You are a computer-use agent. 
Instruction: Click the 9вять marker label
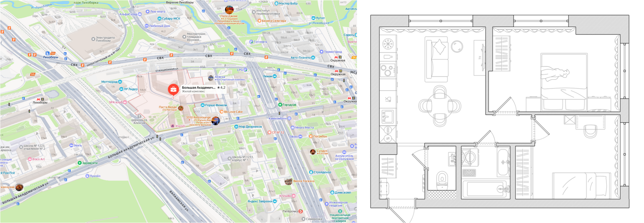(77, 145)
